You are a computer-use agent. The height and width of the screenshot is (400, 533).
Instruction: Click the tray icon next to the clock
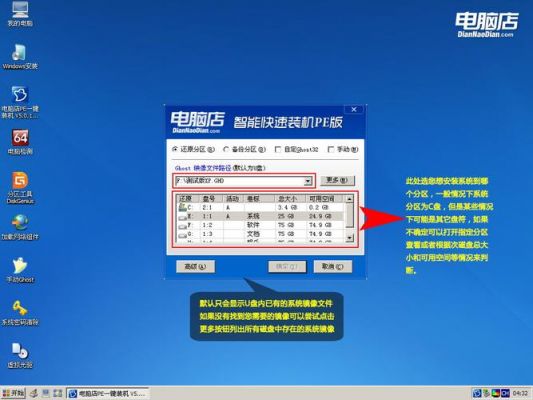click(x=505, y=394)
